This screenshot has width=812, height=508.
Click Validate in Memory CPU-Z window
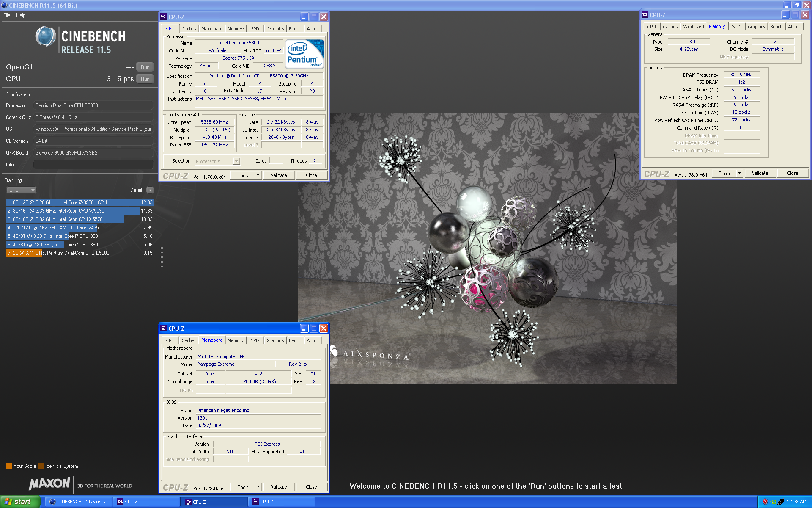[x=760, y=174]
